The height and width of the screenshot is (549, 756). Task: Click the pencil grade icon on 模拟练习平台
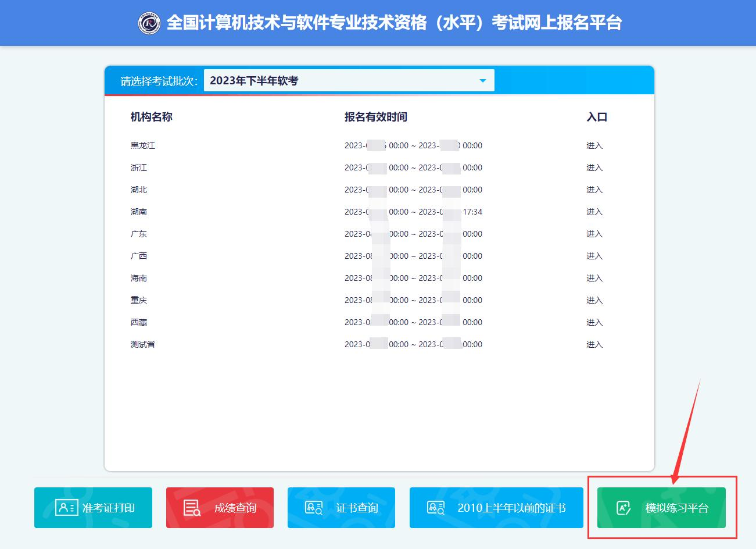624,508
